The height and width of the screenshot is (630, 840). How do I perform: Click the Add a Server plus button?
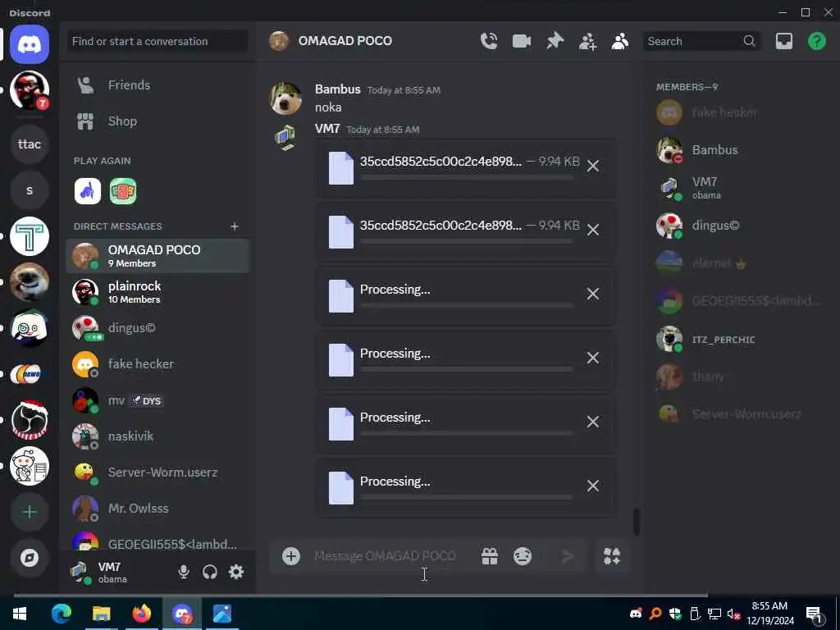pyautogui.click(x=30, y=512)
